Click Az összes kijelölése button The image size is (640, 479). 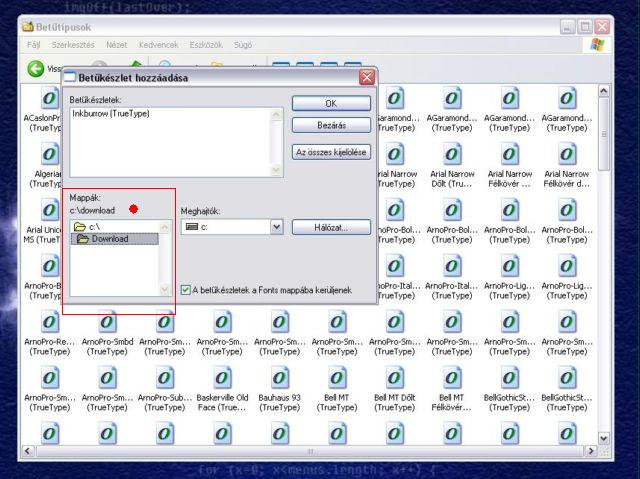[331, 152]
